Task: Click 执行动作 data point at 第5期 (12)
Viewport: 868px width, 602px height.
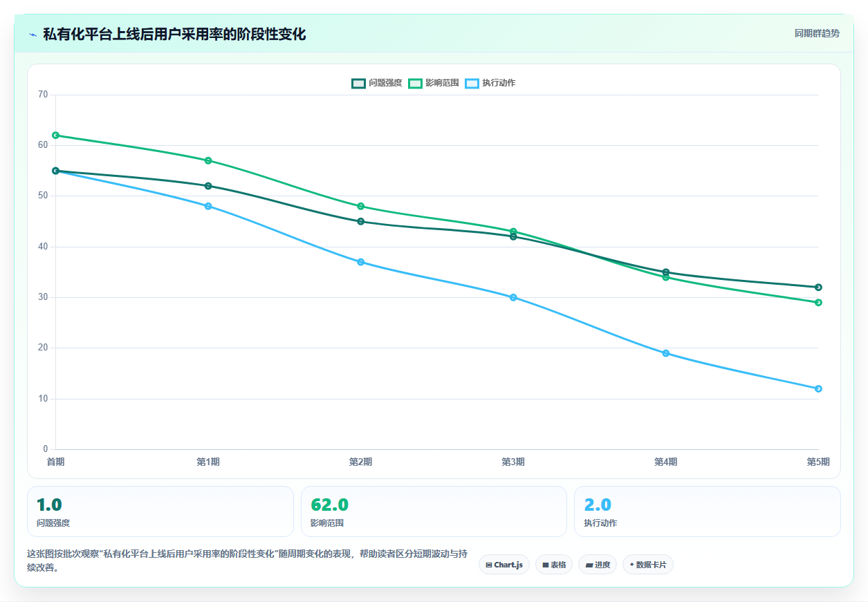Action: point(818,388)
